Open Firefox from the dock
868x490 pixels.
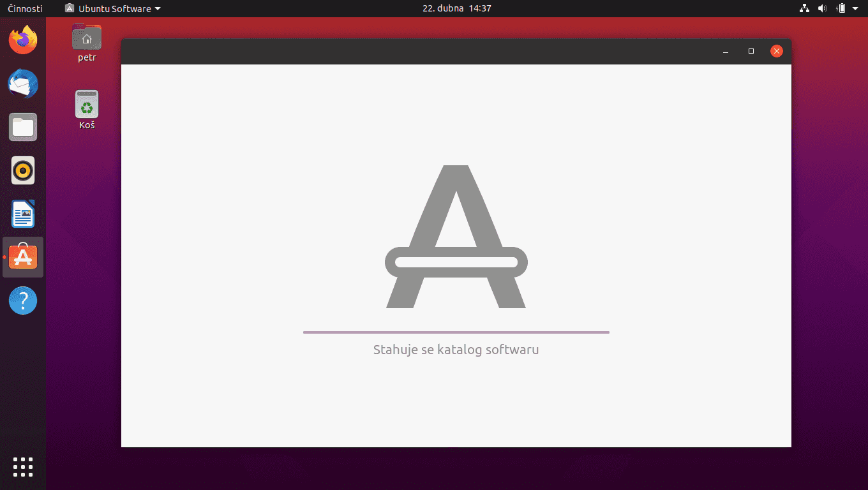point(23,40)
